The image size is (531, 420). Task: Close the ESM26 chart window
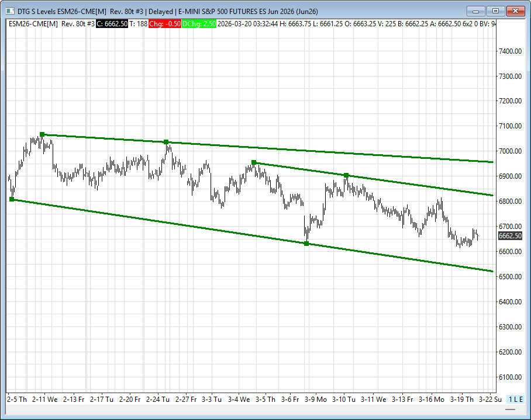pyautogui.click(x=515, y=11)
